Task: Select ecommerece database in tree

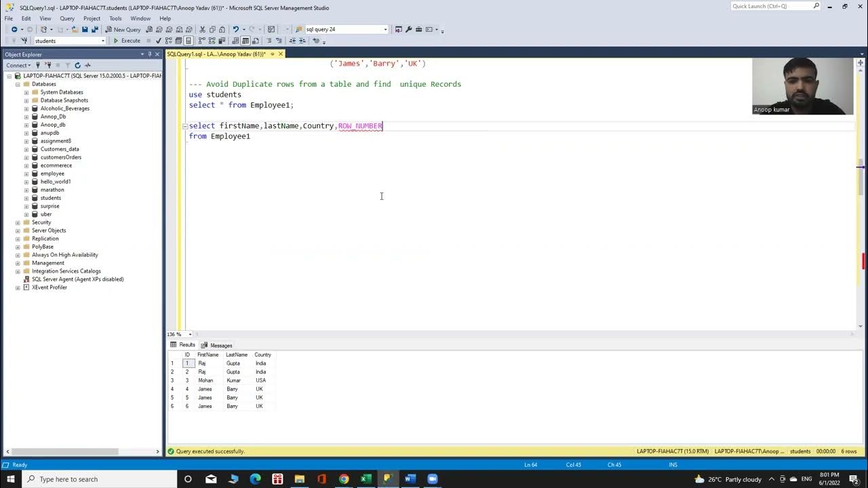Action: pos(56,165)
